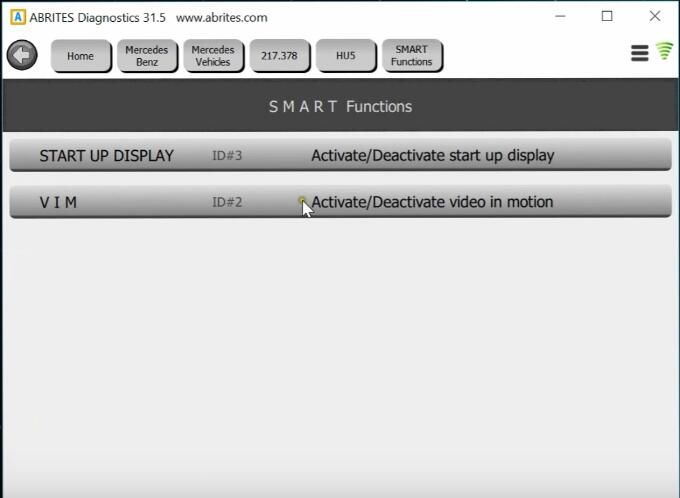This screenshot has width=680, height=498.
Task: Click the ID#2 label
Action: [x=227, y=202]
